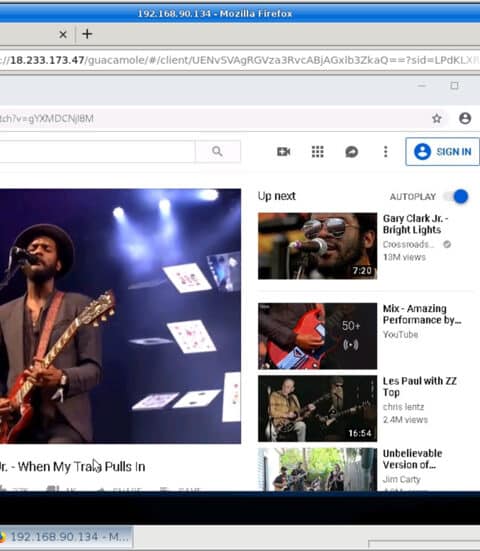This screenshot has width=480, height=551.
Task: Click the SIGN IN button
Action: (442, 151)
